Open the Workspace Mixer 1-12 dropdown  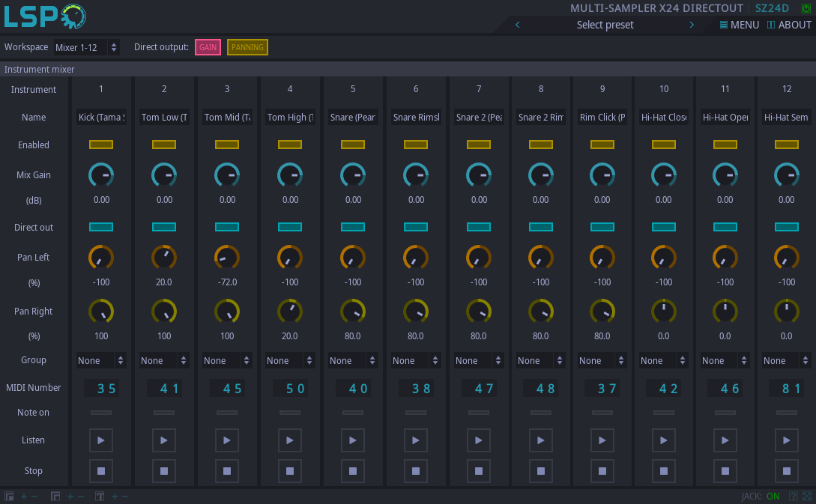pos(86,47)
